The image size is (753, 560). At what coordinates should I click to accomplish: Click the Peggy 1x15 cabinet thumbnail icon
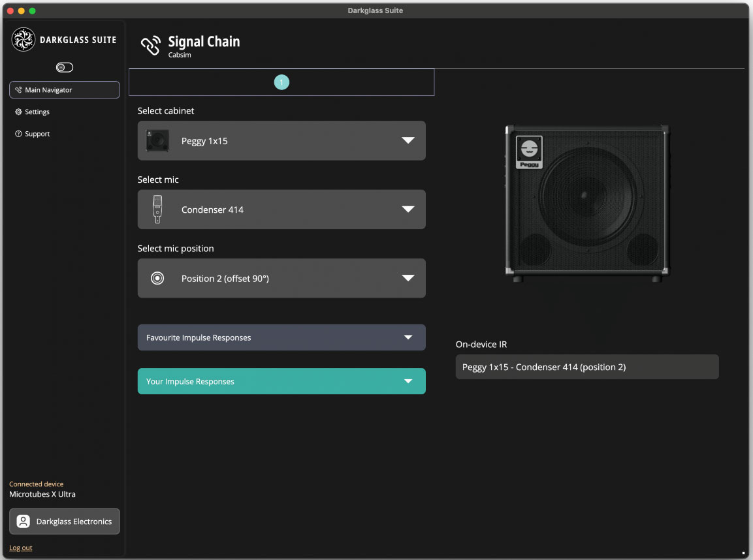click(x=157, y=140)
